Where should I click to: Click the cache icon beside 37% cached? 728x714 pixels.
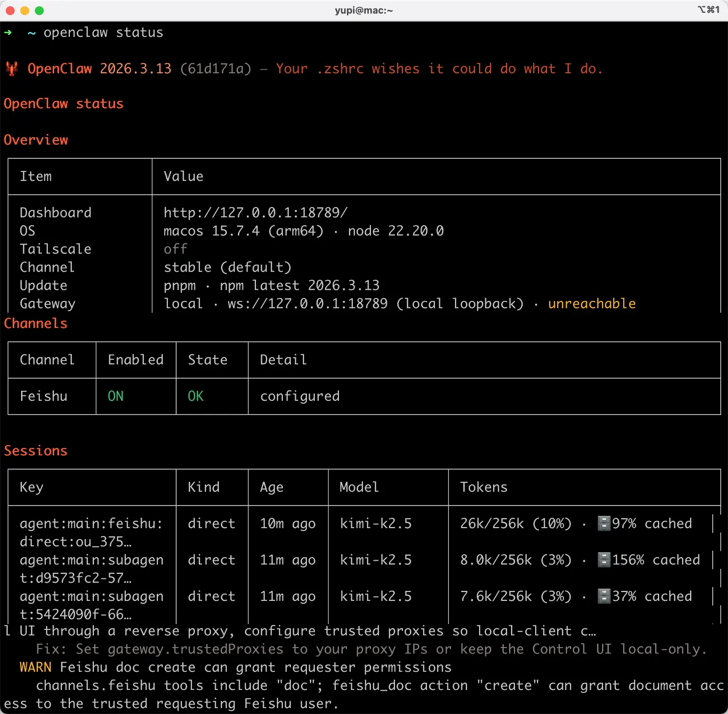(x=604, y=596)
